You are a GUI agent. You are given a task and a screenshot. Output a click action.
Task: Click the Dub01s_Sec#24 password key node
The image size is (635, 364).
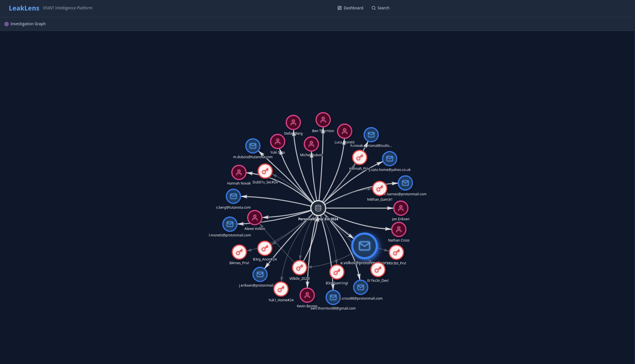[265, 171]
